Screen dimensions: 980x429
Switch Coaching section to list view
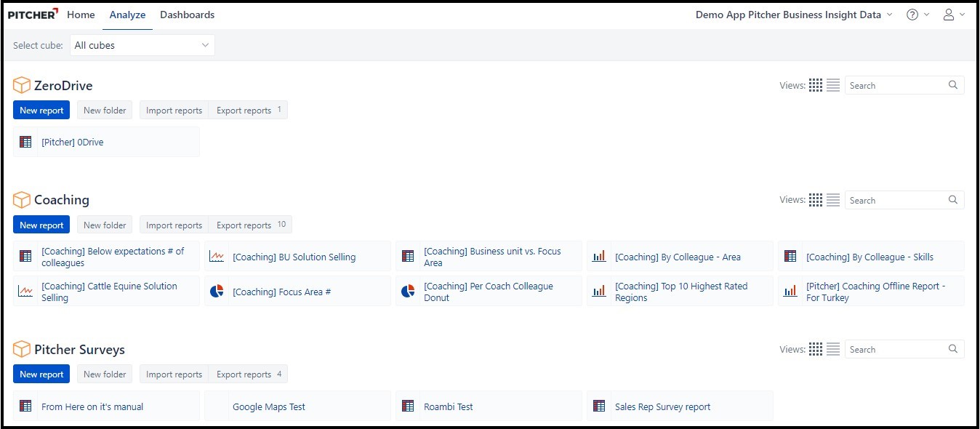point(833,200)
